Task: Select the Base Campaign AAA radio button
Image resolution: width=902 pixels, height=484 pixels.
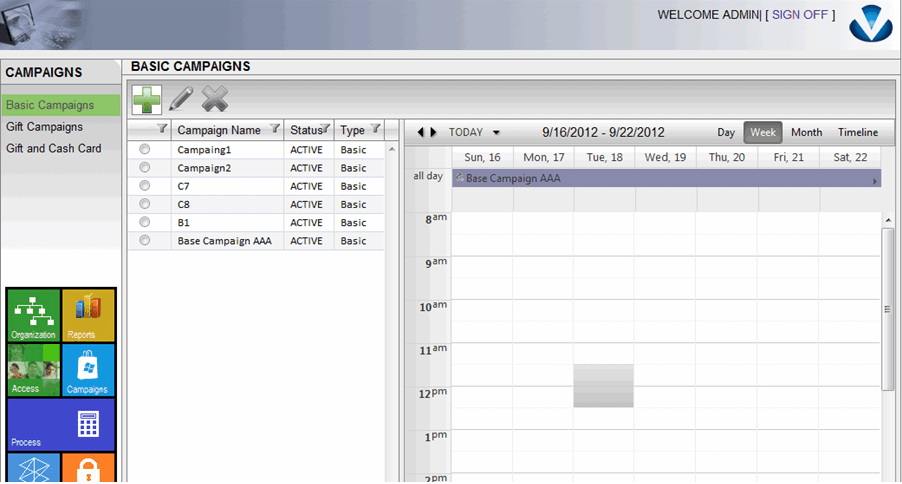Action: coord(145,241)
